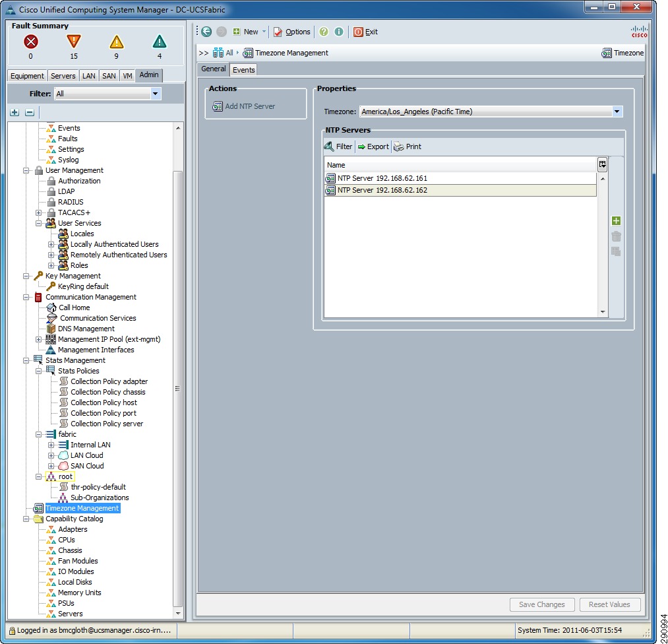
Task: Open the Events tab
Action: 244,70
